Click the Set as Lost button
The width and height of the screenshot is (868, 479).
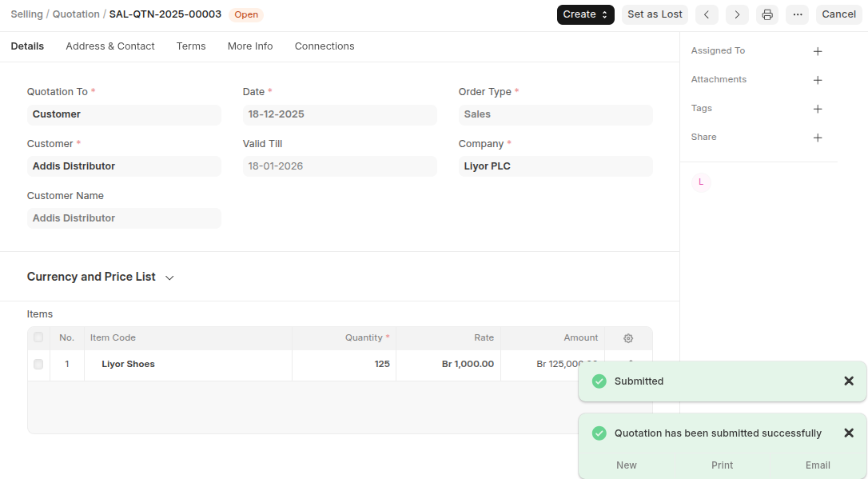[x=655, y=14]
